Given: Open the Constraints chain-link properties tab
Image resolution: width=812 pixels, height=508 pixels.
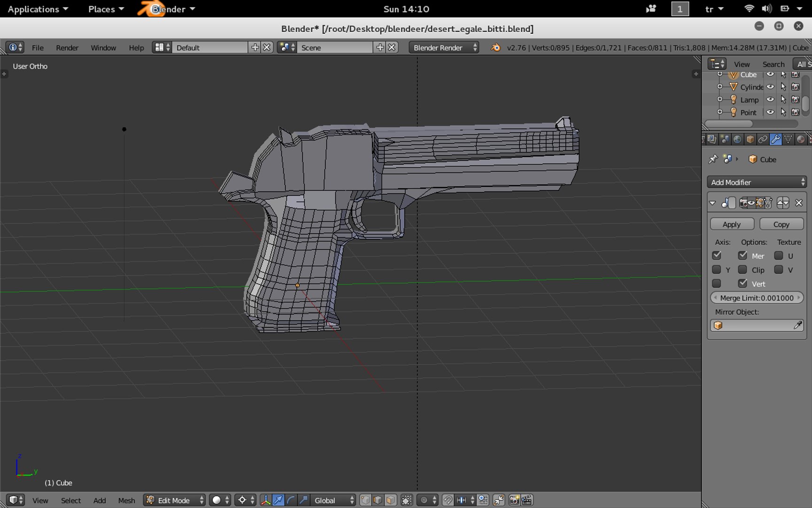Looking at the screenshot, I should [763, 139].
